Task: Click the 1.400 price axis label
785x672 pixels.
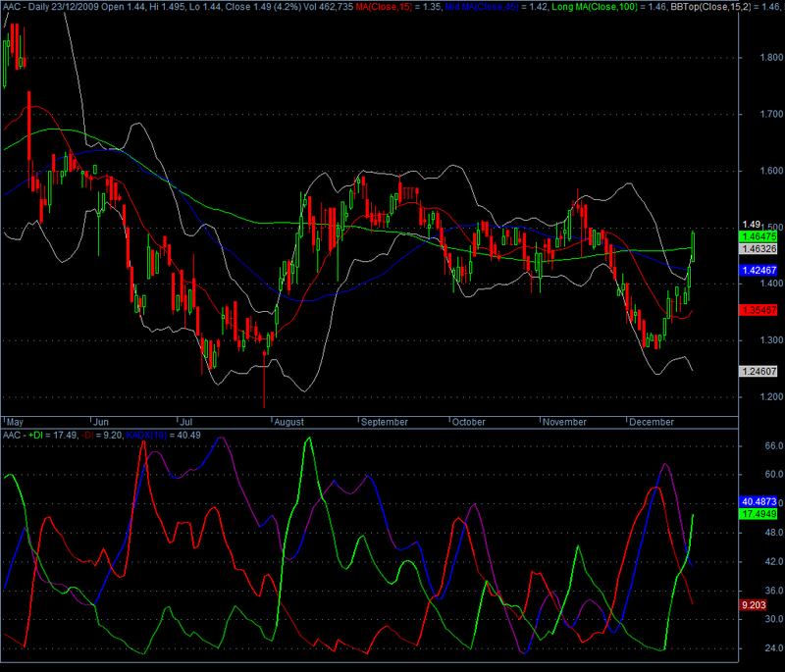Action: click(771, 284)
